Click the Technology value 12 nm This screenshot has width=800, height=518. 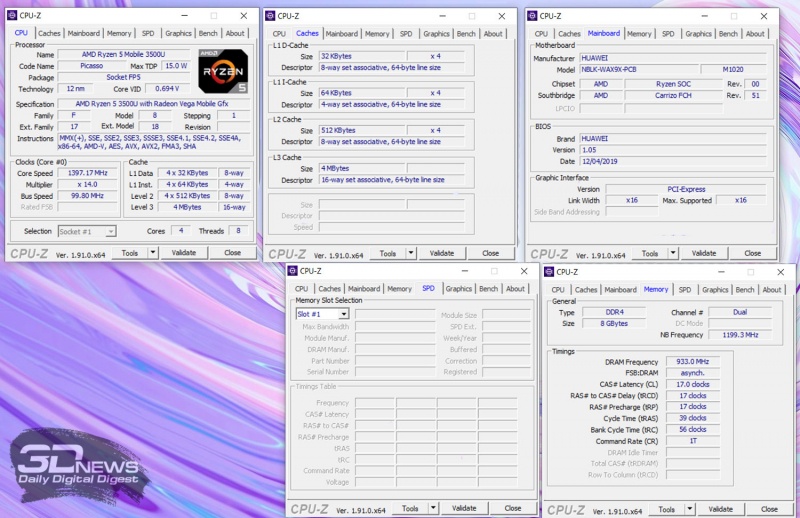[77, 89]
